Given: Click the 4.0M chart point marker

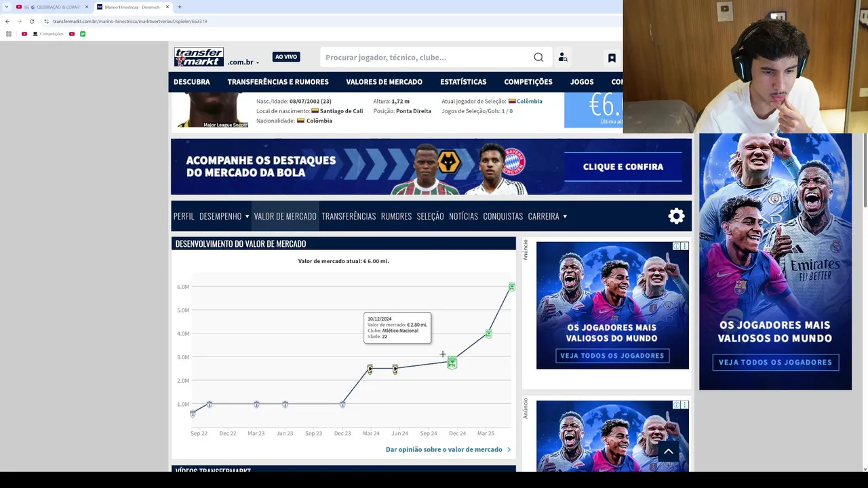Looking at the screenshot, I should click(488, 333).
